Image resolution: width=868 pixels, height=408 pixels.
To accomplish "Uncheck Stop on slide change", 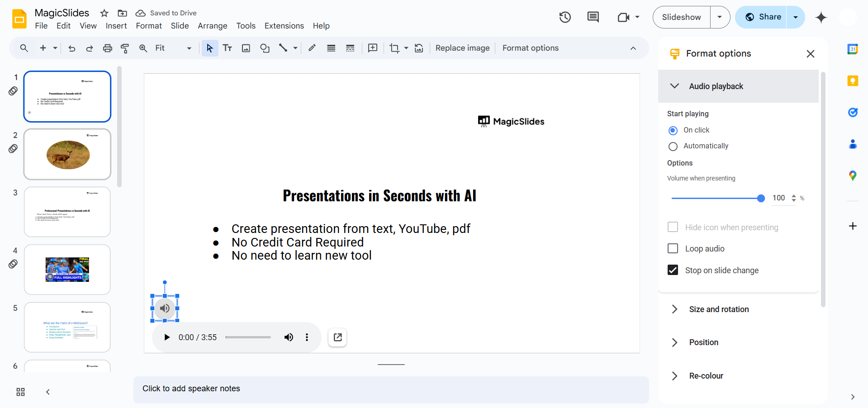I will coord(673,270).
